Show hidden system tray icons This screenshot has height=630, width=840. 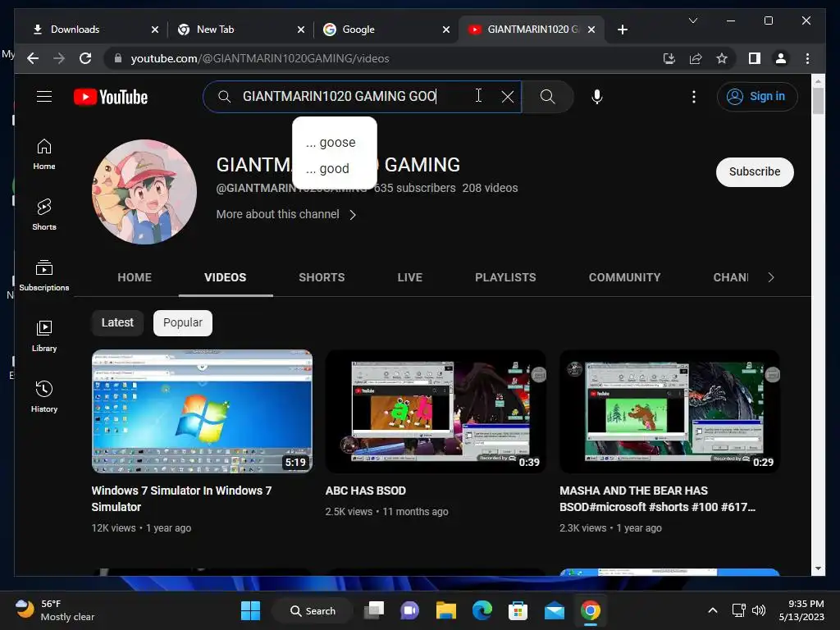click(x=713, y=610)
